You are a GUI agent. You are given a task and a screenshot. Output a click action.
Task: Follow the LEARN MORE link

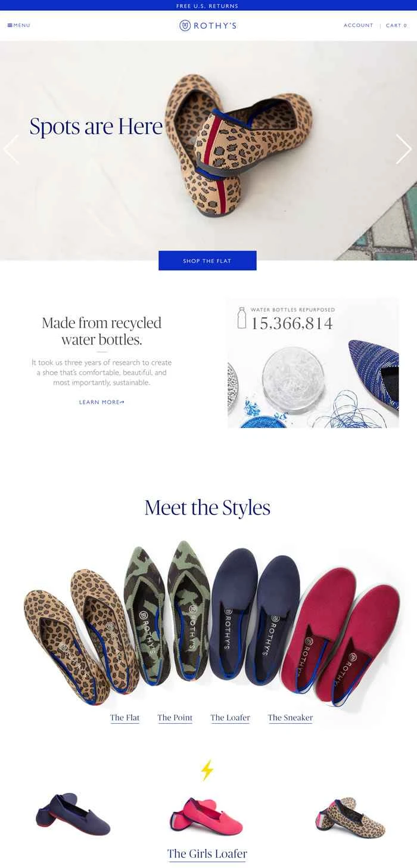(x=102, y=402)
